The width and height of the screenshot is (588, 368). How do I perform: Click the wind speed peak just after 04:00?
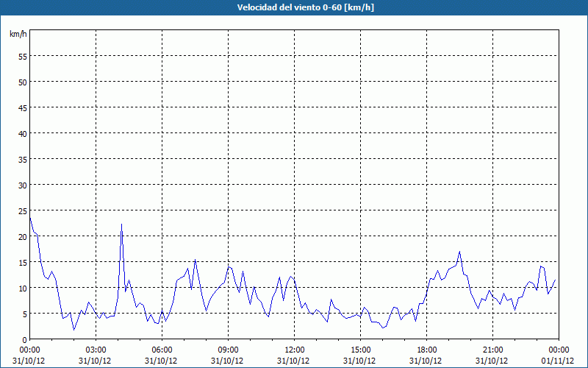click(121, 224)
